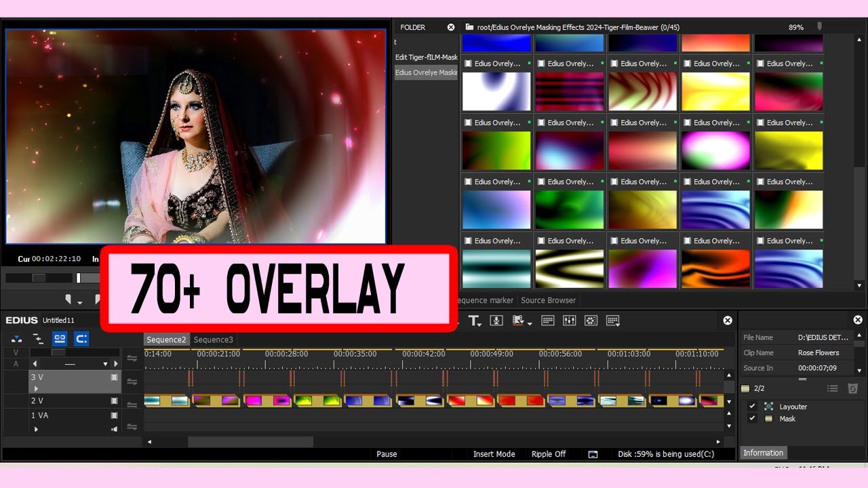Select the orange and black wave overlay thumbnail
Screen dimensions: 868x488
coord(715,268)
